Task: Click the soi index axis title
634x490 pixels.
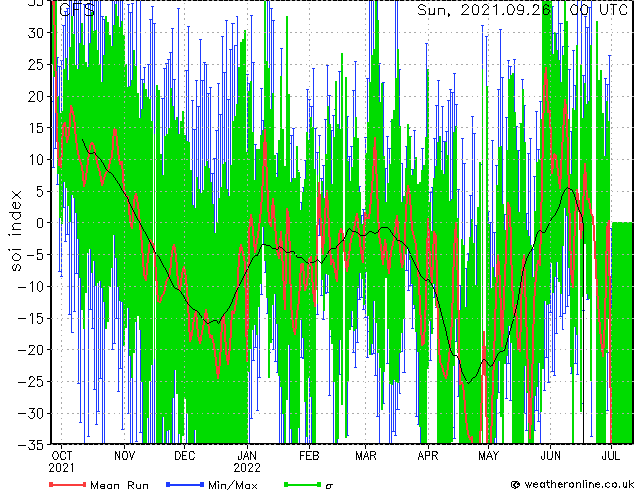Action: click(x=15, y=230)
